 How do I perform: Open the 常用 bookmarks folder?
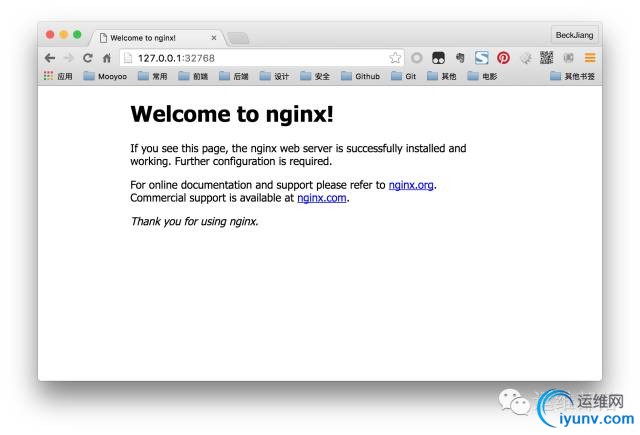pyautogui.click(x=153, y=76)
